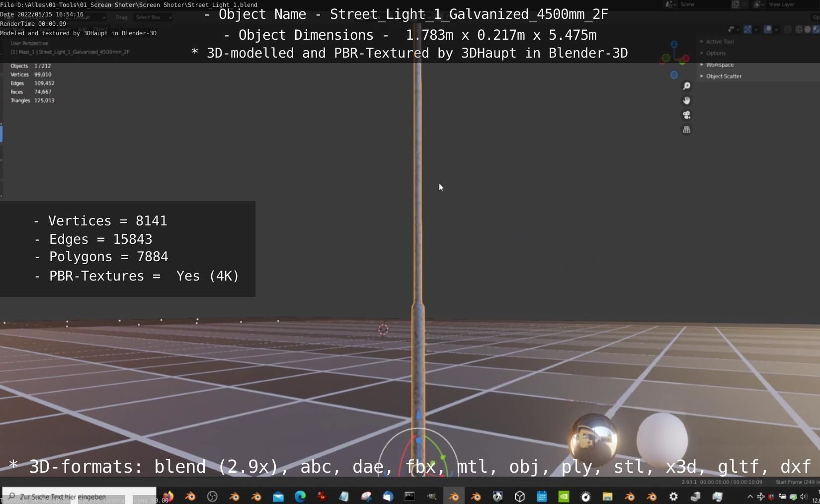Click the 'User Perspective' viewport label
Screen dimensions: 820x504
[29, 44]
